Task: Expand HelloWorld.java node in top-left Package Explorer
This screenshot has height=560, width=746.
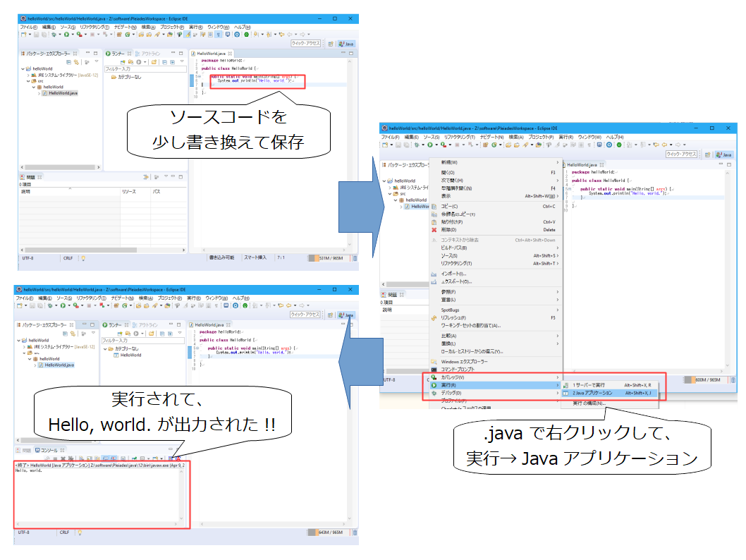Action: coord(39,93)
